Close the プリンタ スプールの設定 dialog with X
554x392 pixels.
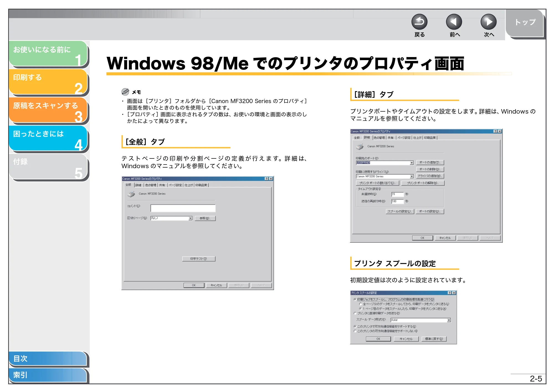tap(454, 293)
